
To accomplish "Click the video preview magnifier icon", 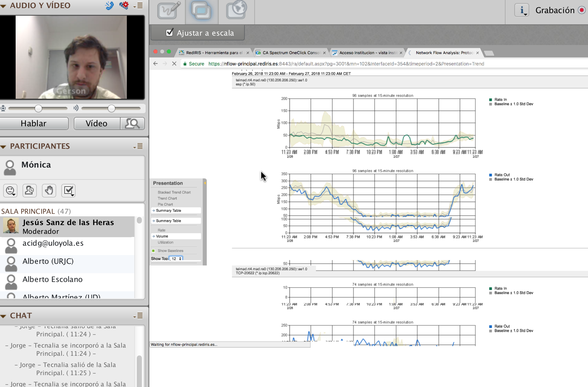I will coord(132,123).
